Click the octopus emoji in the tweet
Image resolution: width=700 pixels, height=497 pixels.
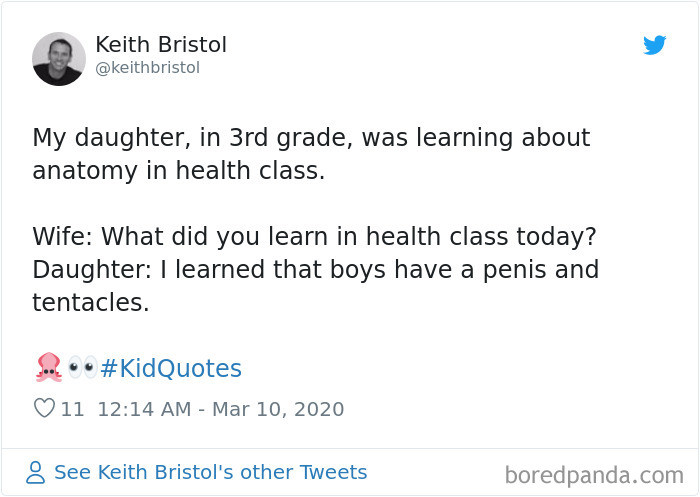click(x=48, y=368)
